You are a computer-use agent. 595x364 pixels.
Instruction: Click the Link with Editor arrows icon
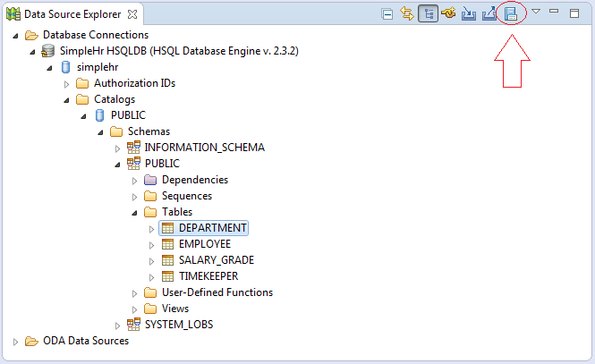tap(407, 14)
